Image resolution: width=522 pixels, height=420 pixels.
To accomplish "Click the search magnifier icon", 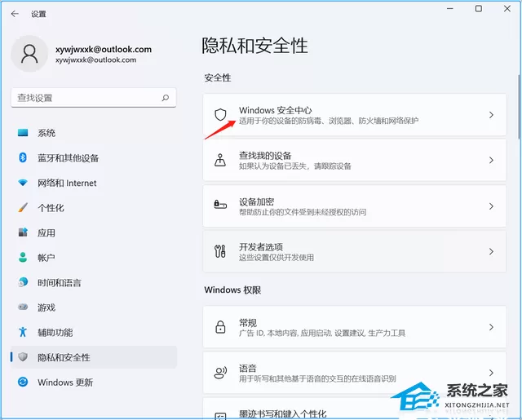I will (x=166, y=98).
